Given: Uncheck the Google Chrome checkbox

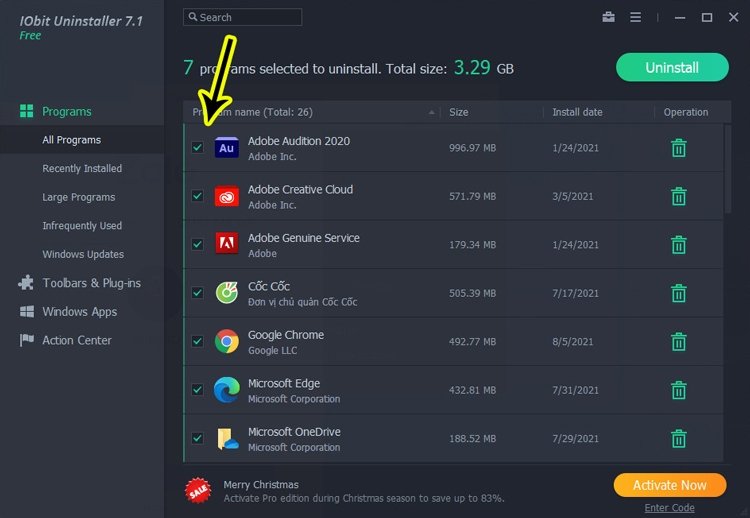Looking at the screenshot, I should (197, 341).
